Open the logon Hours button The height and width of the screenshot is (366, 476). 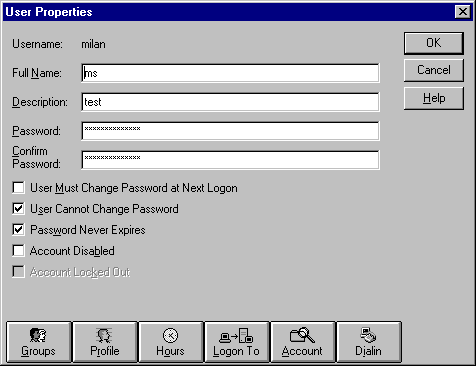pyautogui.click(x=171, y=342)
